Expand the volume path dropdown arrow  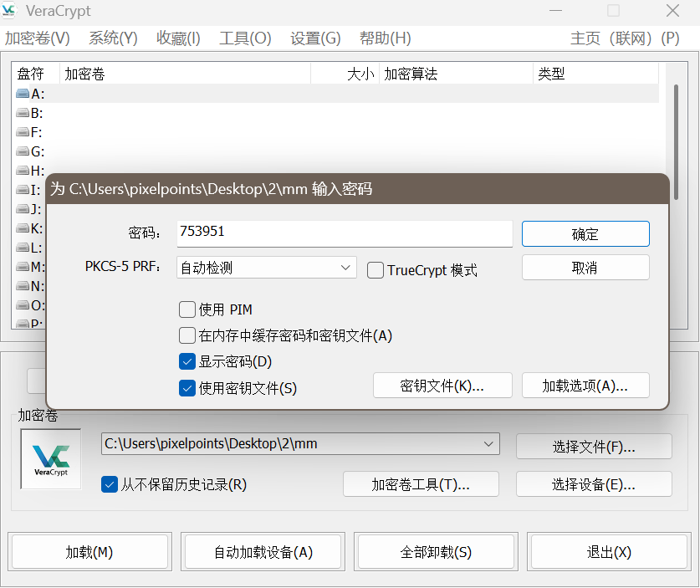[488, 444]
